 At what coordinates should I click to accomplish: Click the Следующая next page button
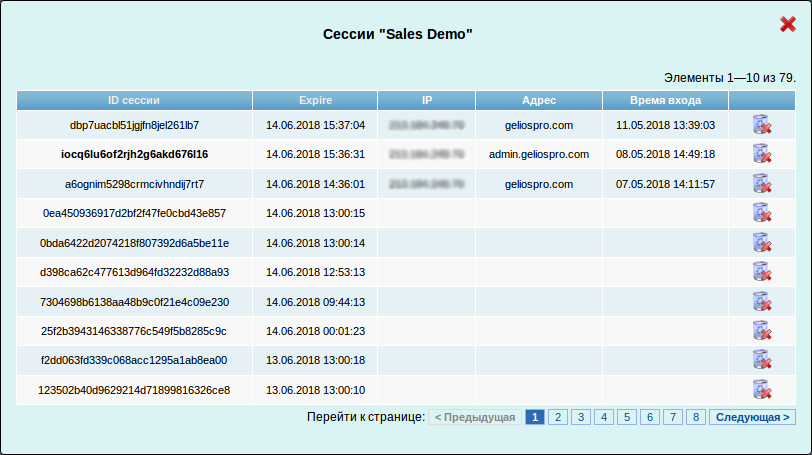[753, 417]
